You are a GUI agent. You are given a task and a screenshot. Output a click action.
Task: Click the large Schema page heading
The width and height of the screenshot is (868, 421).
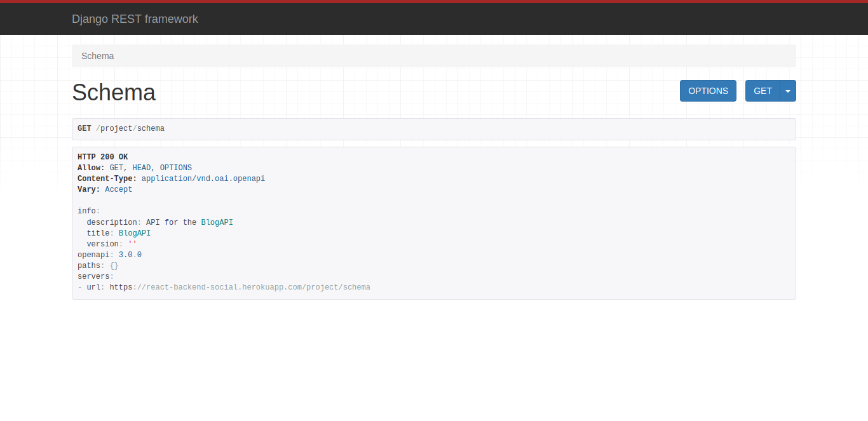[114, 93]
